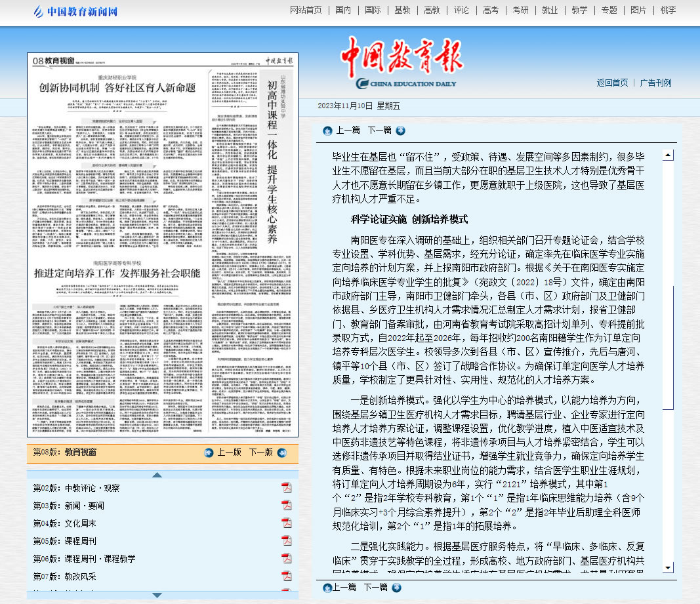This screenshot has height=604, width=700.
Task: Open edition 第03版：新闻·要闻
Action: pos(69,506)
